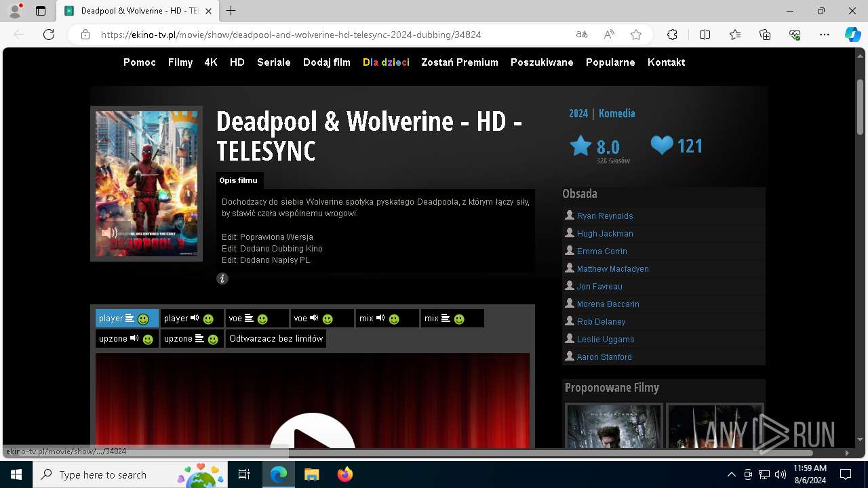
Task: Open browser Extensions puzzle icon
Action: pos(672,35)
